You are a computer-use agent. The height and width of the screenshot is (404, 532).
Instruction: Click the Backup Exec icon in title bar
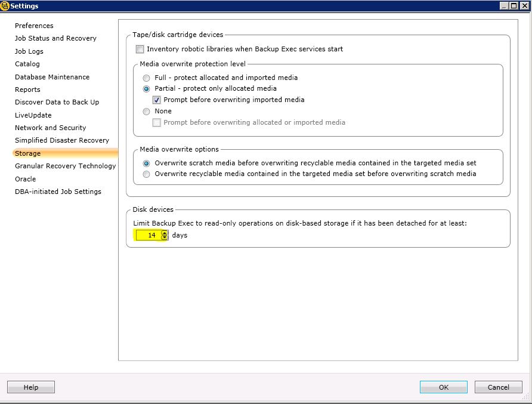click(6, 5)
